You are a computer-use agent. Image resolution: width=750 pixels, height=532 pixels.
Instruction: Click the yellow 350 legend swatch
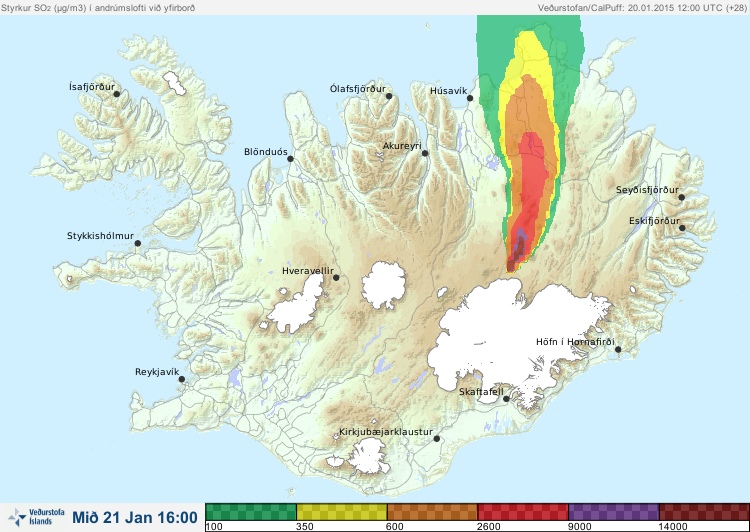point(342,512)
